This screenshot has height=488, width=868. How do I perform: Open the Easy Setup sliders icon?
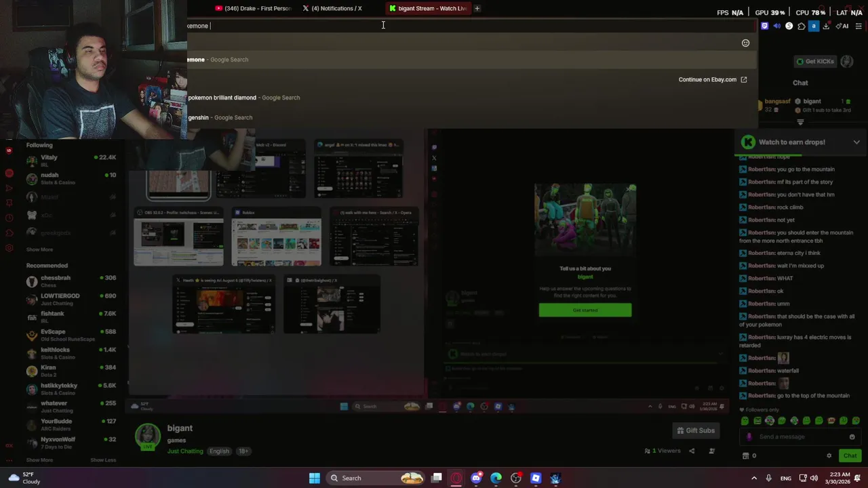tap(859, 26)
